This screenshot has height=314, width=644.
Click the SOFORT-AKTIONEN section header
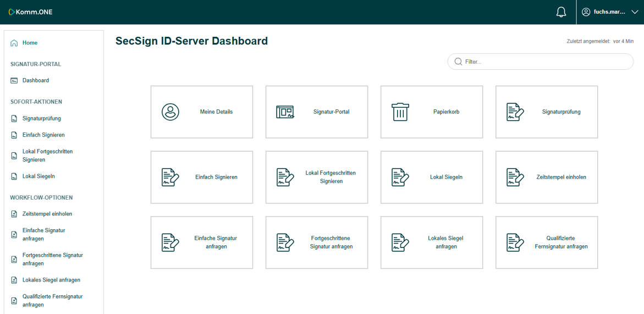36,102
